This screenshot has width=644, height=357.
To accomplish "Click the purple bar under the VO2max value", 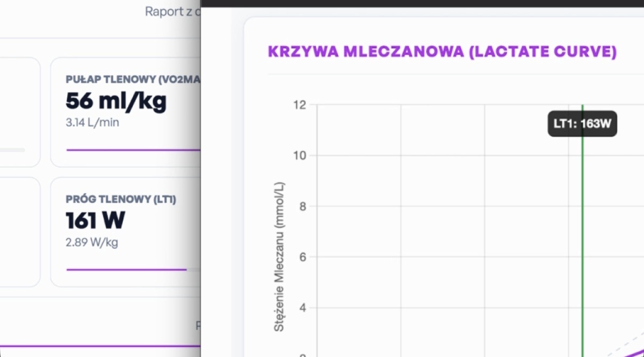I will pos(132,150).
